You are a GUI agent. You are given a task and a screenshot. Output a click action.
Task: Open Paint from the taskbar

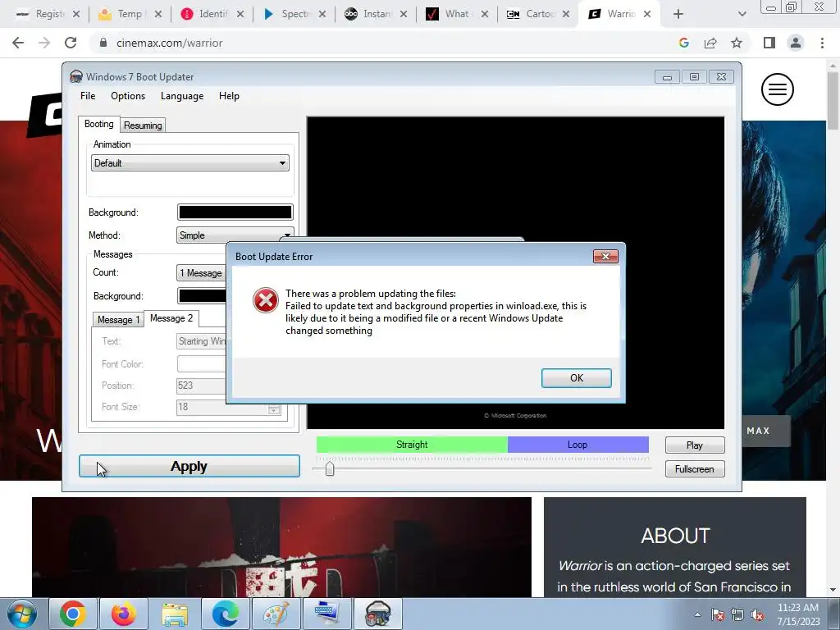(276, 614)
